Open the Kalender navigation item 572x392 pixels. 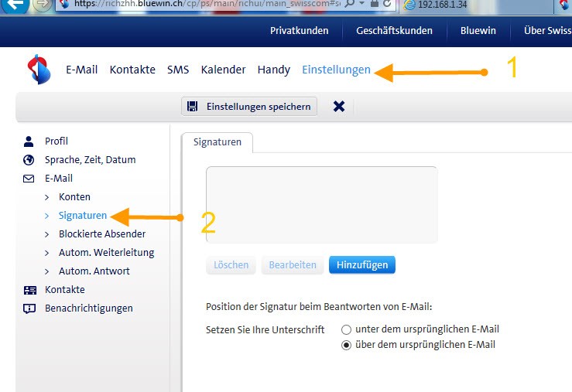click(223, 70)
